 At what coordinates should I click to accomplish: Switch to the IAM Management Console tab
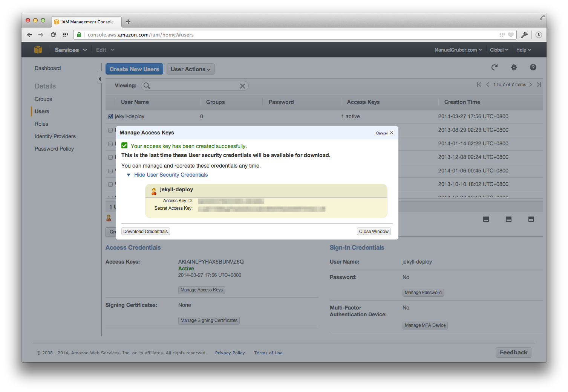87,22
